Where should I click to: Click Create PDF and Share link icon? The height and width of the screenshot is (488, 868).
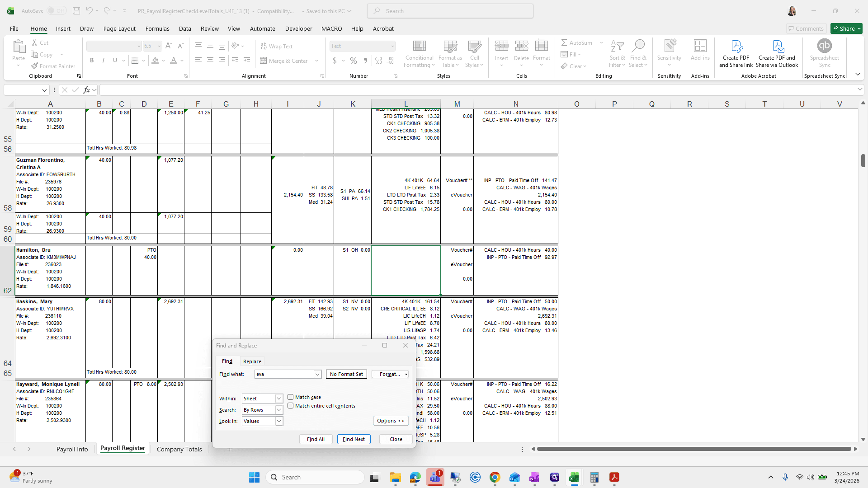coord(736,46)
